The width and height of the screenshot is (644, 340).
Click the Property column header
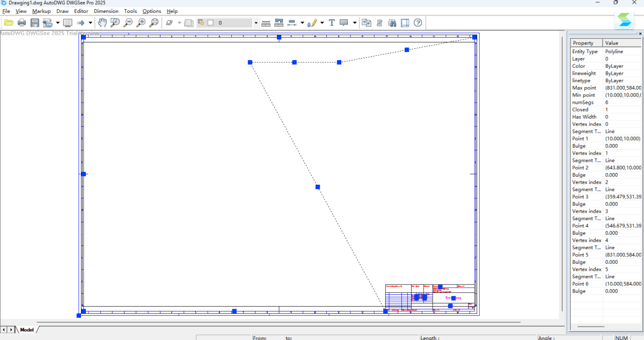coord(586,43)
